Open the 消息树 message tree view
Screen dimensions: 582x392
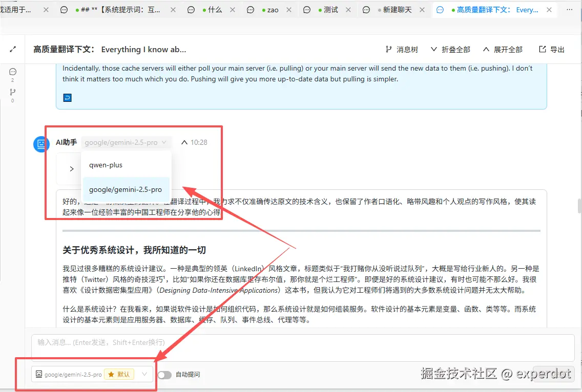pyautogui.click(x=402, y=49)
